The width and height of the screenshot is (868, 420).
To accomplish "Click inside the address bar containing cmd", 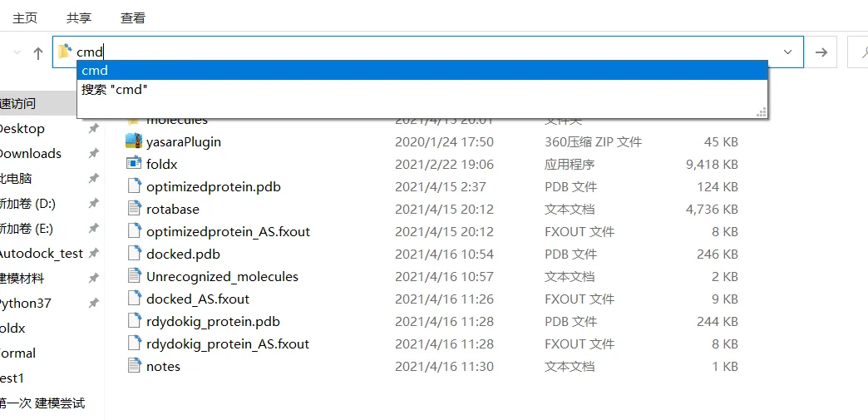I will [428, 52].
